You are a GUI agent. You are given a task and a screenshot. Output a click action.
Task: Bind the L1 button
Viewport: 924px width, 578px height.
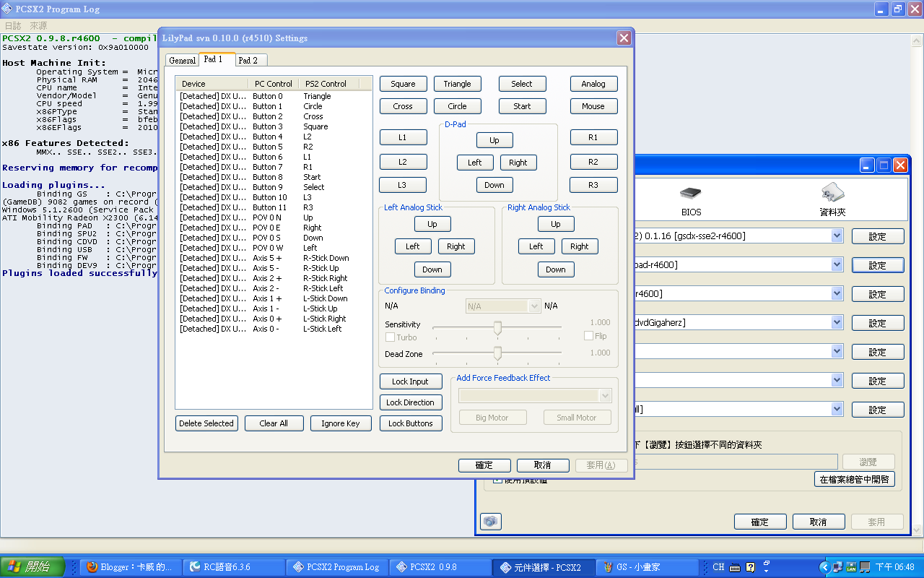point(403,137)
